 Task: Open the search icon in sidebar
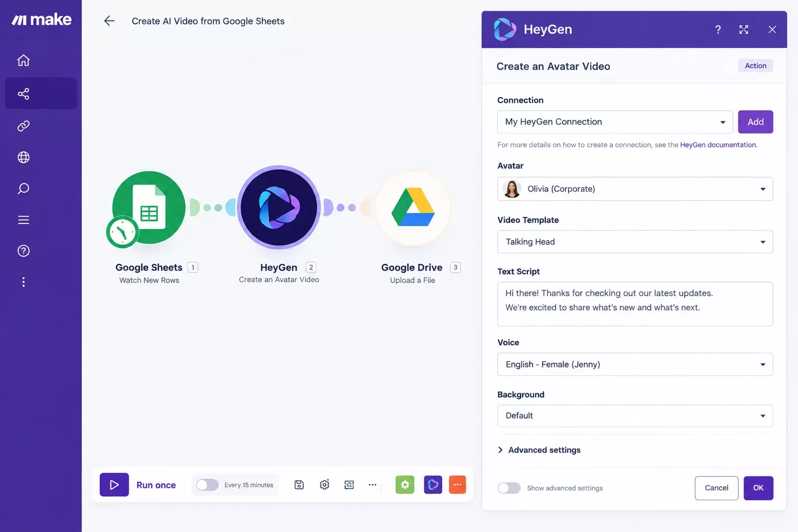click(x=23, y=188)
